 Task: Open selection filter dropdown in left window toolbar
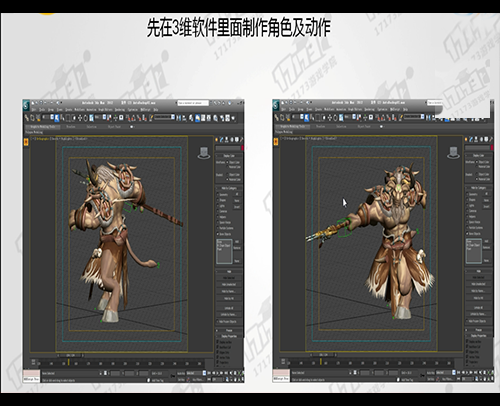point(48,117)
